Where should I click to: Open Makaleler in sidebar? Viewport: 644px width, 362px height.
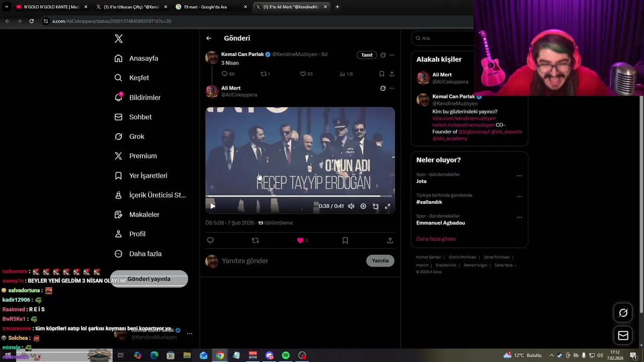coord(137,215)
